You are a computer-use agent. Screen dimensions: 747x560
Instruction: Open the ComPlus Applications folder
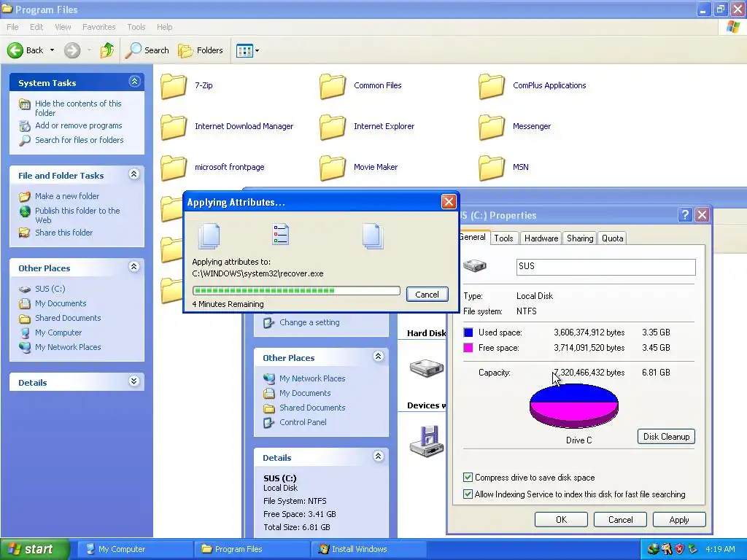tap(532, 86)
